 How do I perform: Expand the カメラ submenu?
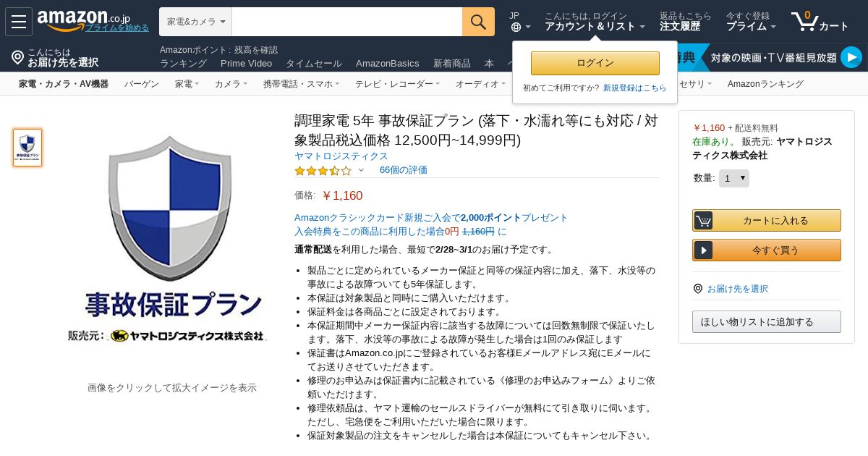pyautogui.click(x=231, y=84)
